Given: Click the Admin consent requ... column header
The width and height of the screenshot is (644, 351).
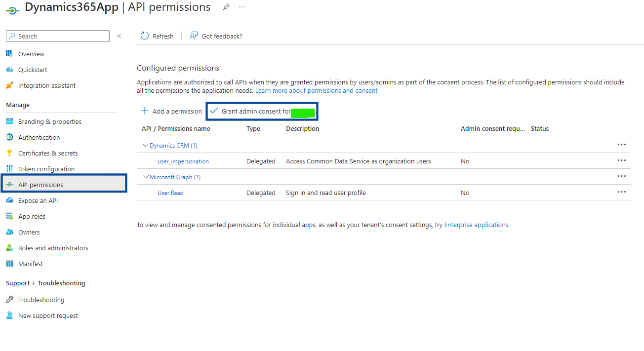Looking at the screenshot, I should pos(493,128).
